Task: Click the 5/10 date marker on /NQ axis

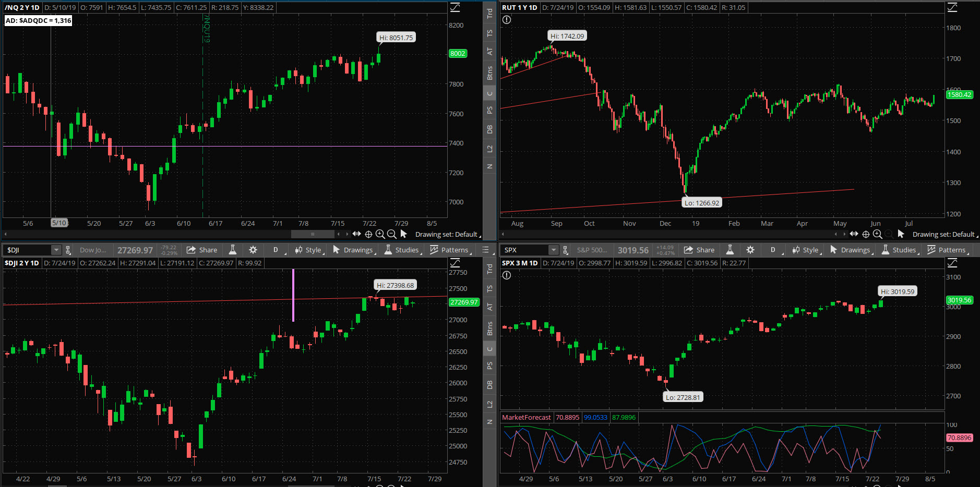Action: pos(59,223)
